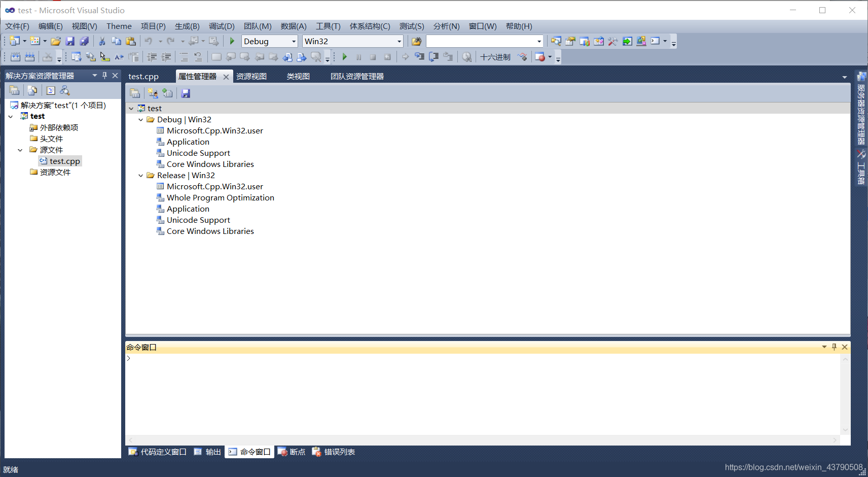Open Solution Explorer window options dropdown arrow
The height and width of the screenshot is (477, 868).
coord(94,76)
